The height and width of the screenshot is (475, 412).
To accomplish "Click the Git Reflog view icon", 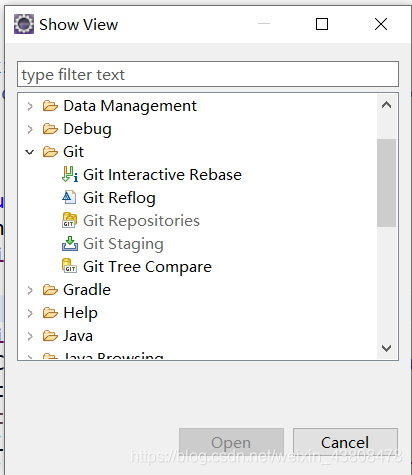I will point(69,197).
